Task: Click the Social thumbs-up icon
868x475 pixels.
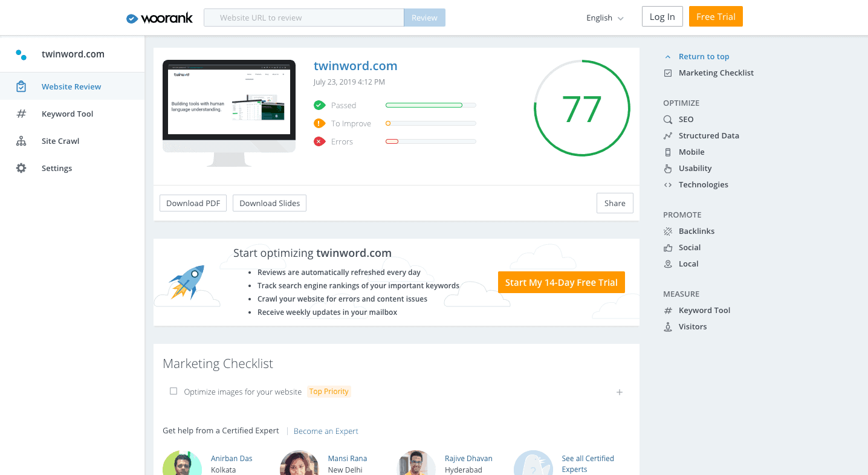Action: pos(668,248)
